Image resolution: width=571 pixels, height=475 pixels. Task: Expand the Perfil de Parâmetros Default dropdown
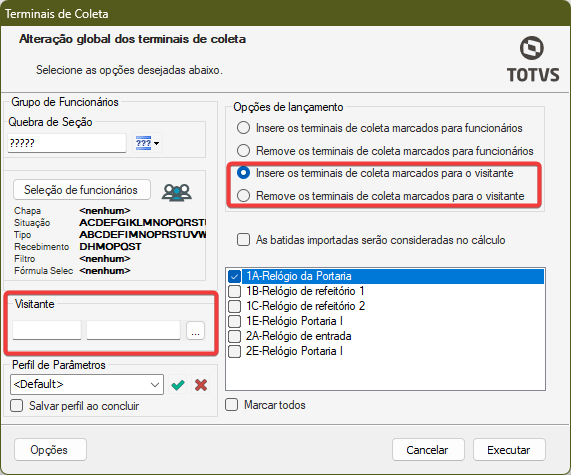coord(87,384)
